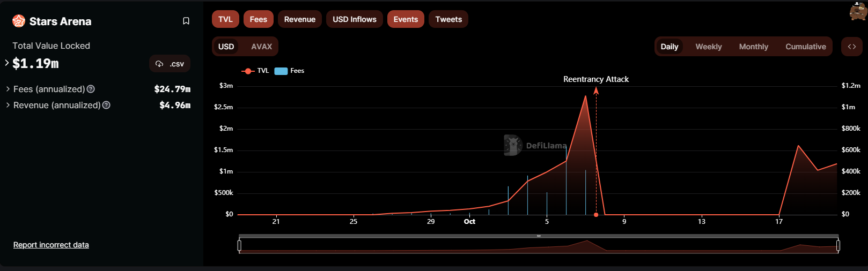
Task: Expand the Fees (annualized) row
Action: pyautogui.click(x=8, y=89)
